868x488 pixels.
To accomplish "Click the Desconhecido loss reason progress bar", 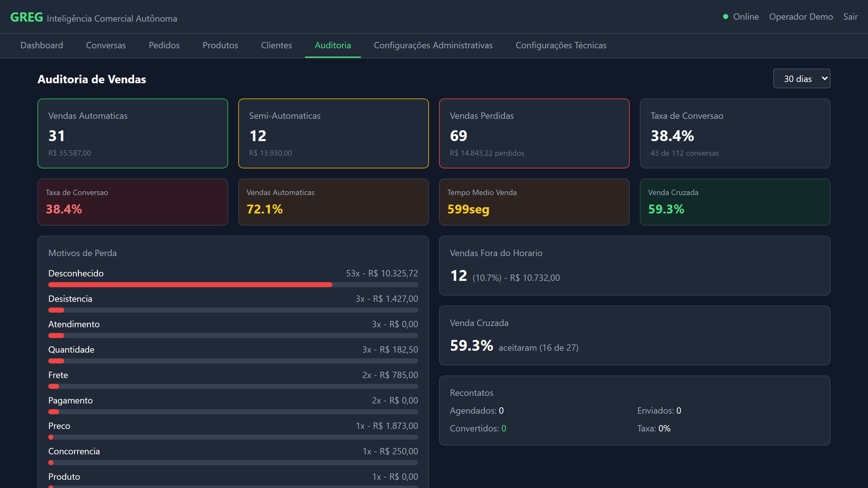I will (x=190, y=285).
